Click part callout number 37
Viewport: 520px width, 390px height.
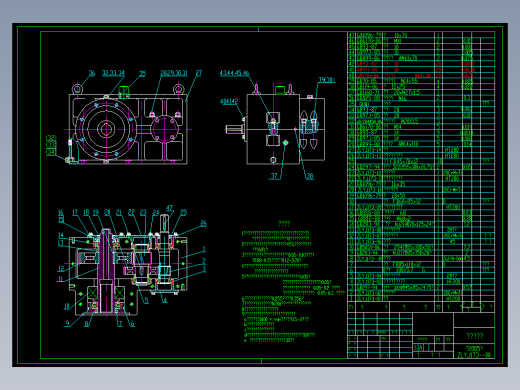pyautogui.click(x=274, y=176)
